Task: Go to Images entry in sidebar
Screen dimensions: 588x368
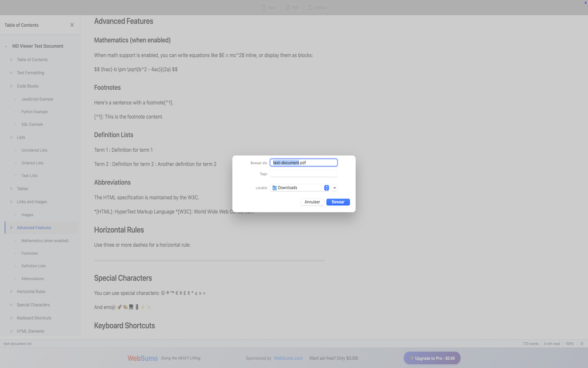Action: (x=27, y=215)
